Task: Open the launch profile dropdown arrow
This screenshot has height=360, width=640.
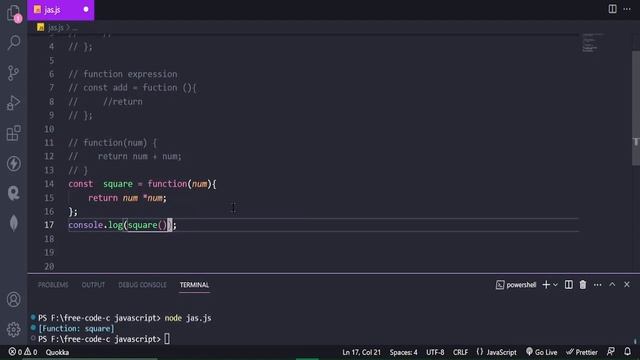Action: click(555, 285)
